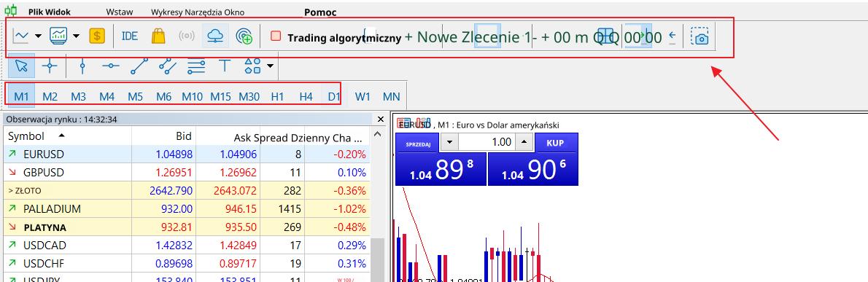Screen dimensions: 868x282
Task: Expand the chart type dropdown arrow
Action: 38,36
